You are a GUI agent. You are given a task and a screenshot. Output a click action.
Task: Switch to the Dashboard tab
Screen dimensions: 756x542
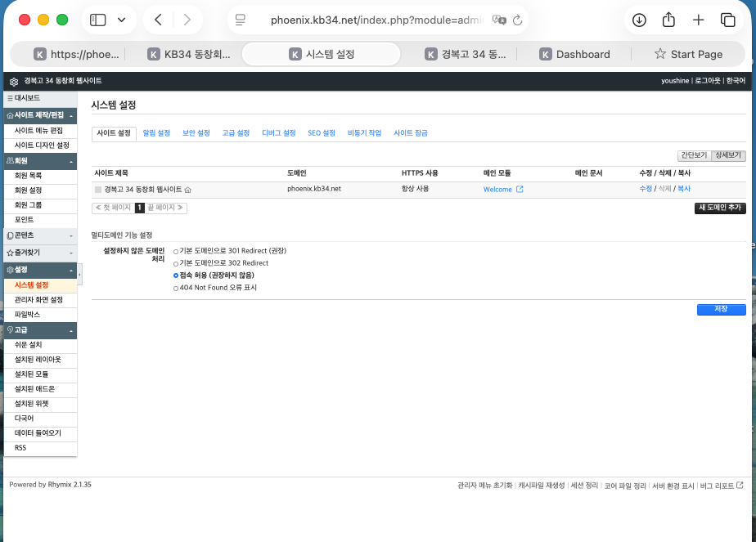[x=574, y=55]
